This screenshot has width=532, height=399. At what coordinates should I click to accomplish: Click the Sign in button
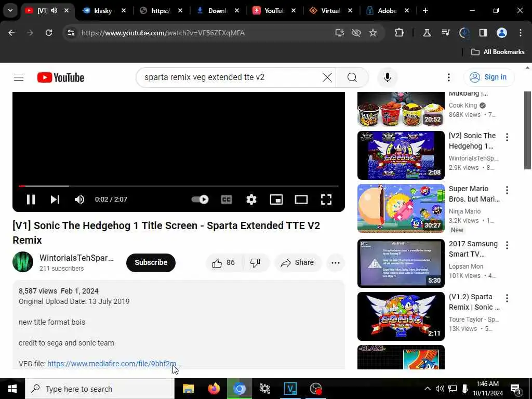pyautogui.click(x=488, y=77)
